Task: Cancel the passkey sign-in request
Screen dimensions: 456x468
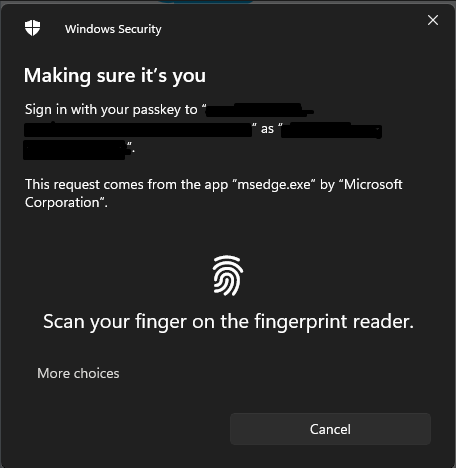Action: pos(330,429)
